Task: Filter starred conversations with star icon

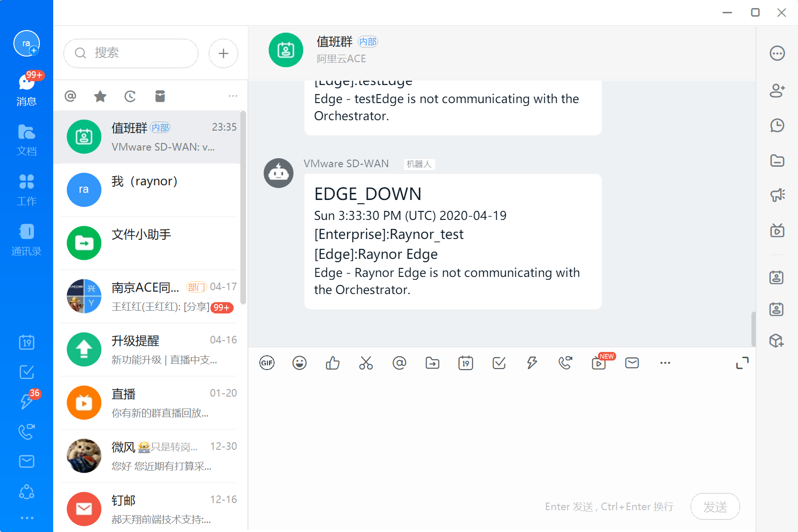Action: [x=100, y=96]
